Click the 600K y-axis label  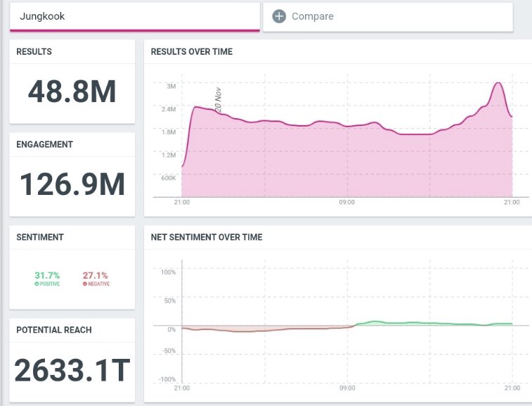point(169,178)
